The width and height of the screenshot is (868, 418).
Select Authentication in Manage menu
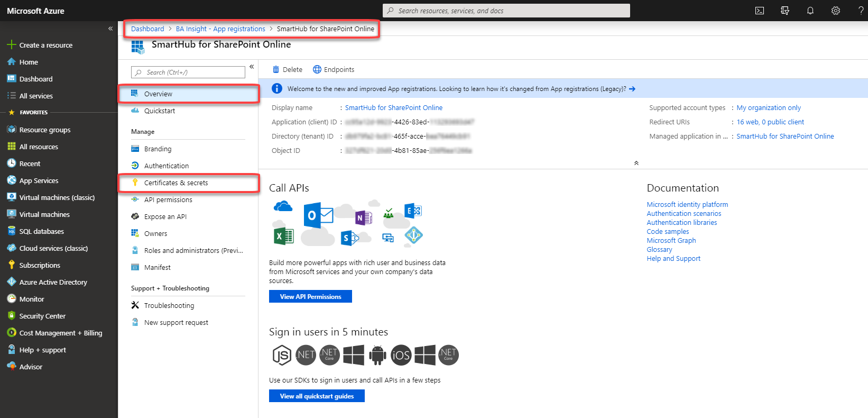(166, 166)
